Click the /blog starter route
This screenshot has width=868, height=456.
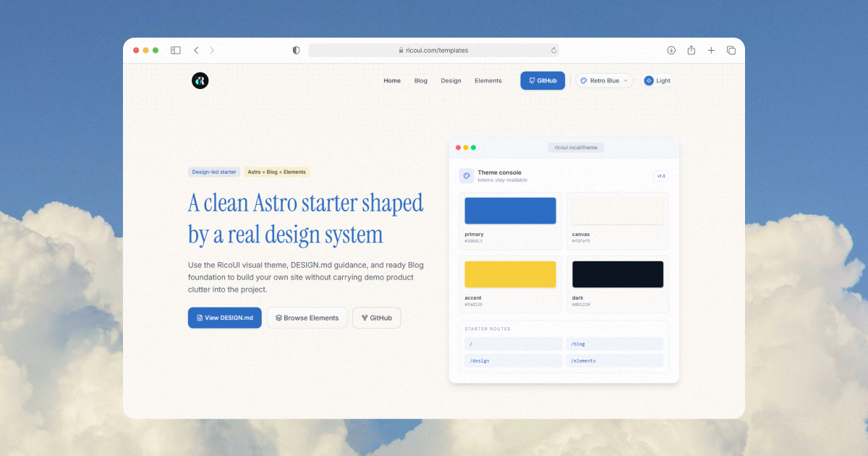coord(615,344)
